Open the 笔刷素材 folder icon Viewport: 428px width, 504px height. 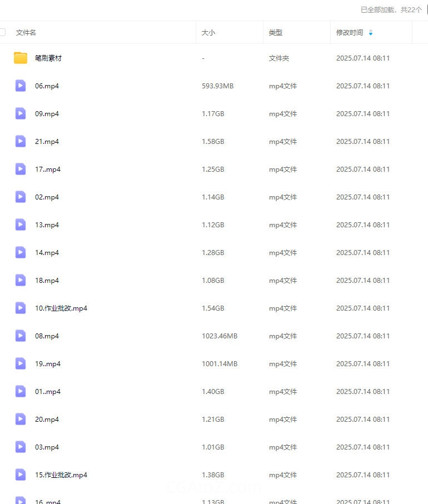pyautogui.click(x=21, y=58)
